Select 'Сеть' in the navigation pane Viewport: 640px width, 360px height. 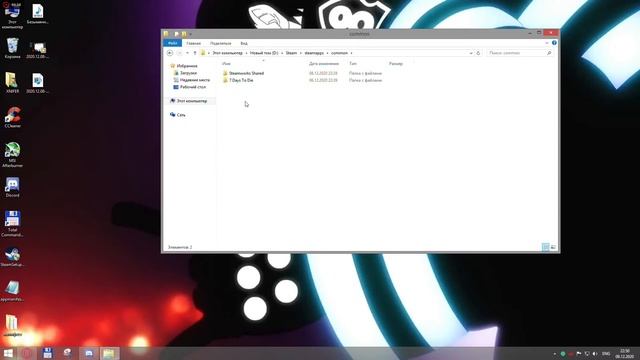tap(181, 115)
